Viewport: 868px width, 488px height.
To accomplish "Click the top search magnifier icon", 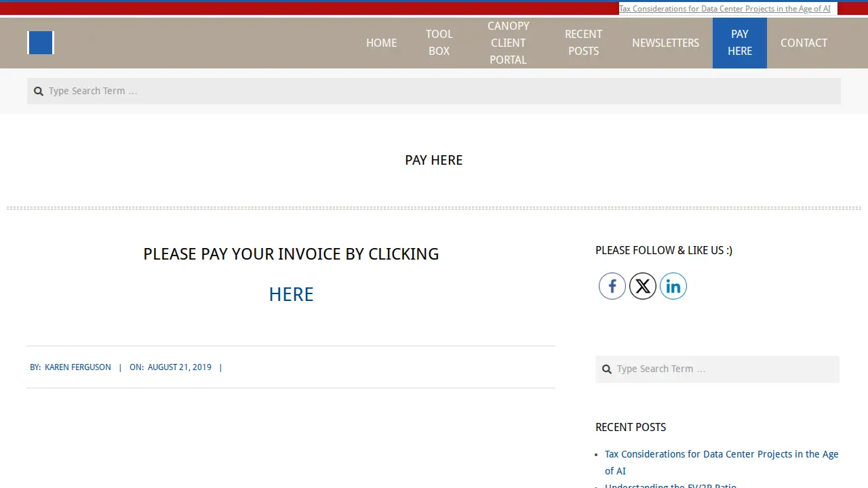I will 39,91.
